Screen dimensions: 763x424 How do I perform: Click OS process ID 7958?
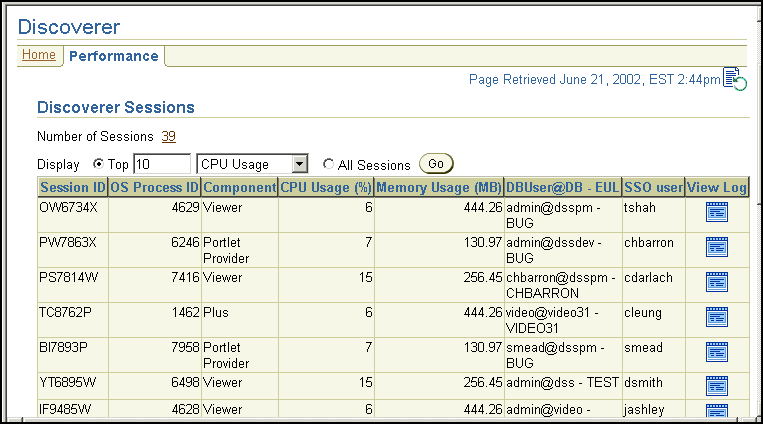[185, 348]
